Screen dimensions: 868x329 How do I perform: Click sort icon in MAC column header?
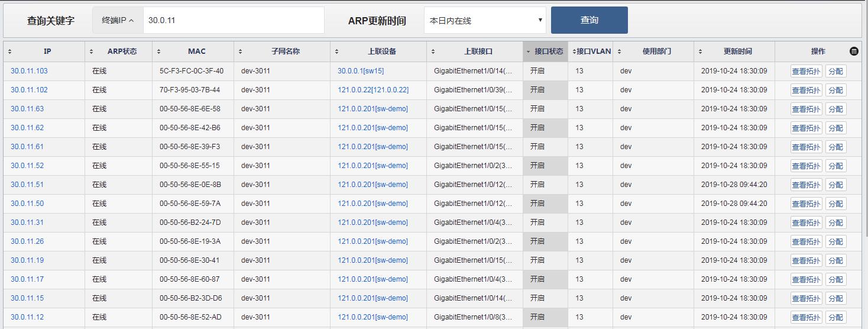(x=159, y=51)
